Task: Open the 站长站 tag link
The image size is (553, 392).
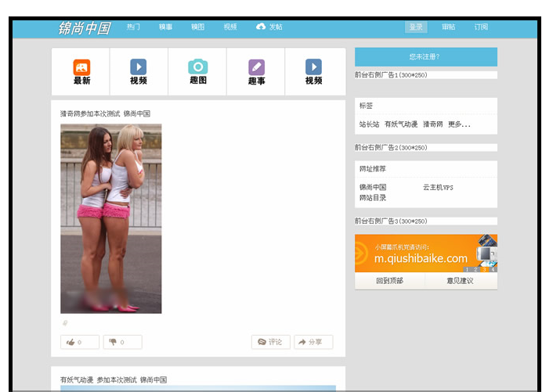Action: tap(369, 124)
